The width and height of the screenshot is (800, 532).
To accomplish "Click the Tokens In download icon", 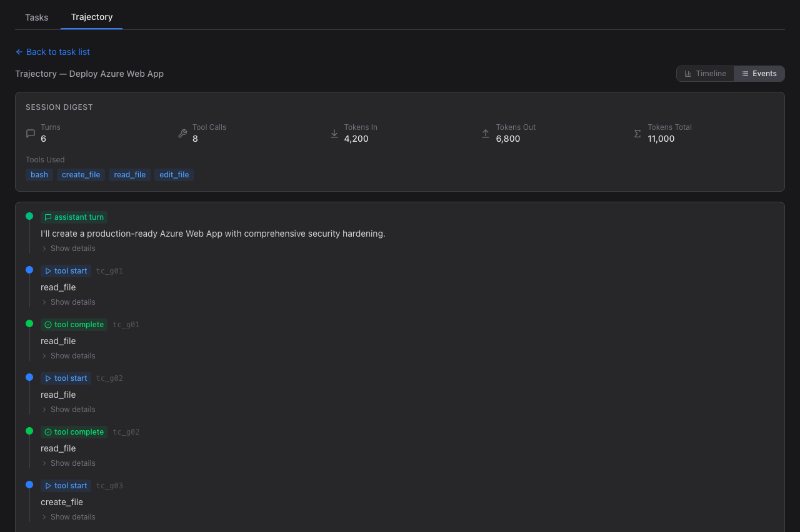I will coord(334,133).
